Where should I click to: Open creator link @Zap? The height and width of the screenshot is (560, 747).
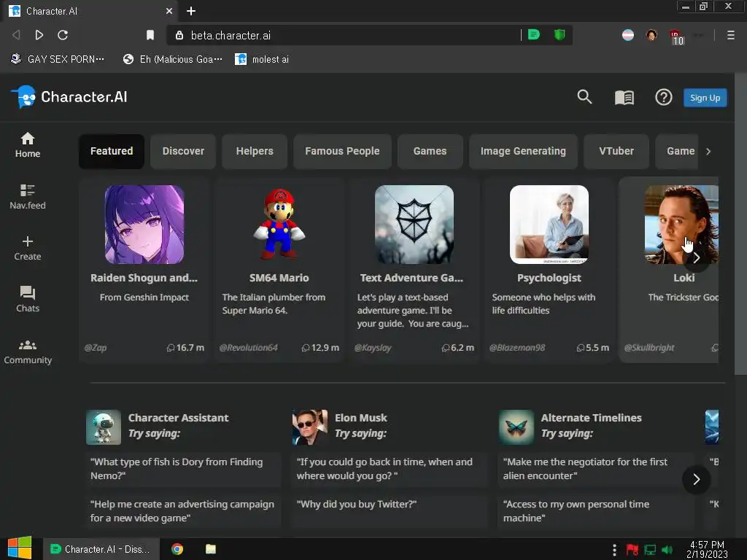(96, 348)
